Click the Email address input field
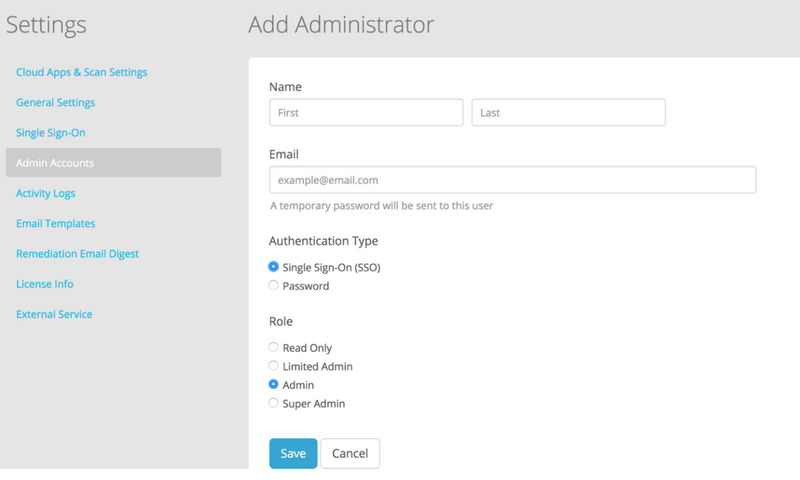This screenshot has width=800, height=480. tap(512, 180)
